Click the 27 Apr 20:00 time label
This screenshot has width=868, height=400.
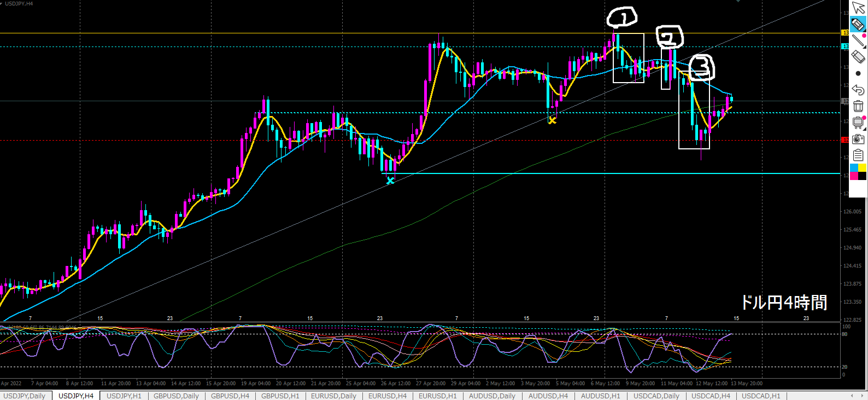[x=431, y=384]
